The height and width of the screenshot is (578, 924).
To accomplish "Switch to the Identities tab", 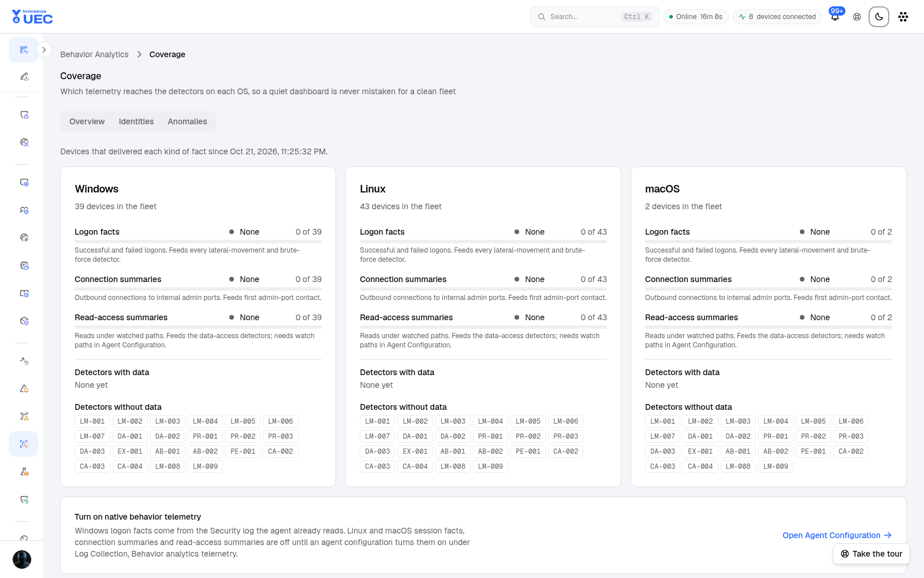I will (136, 121).
